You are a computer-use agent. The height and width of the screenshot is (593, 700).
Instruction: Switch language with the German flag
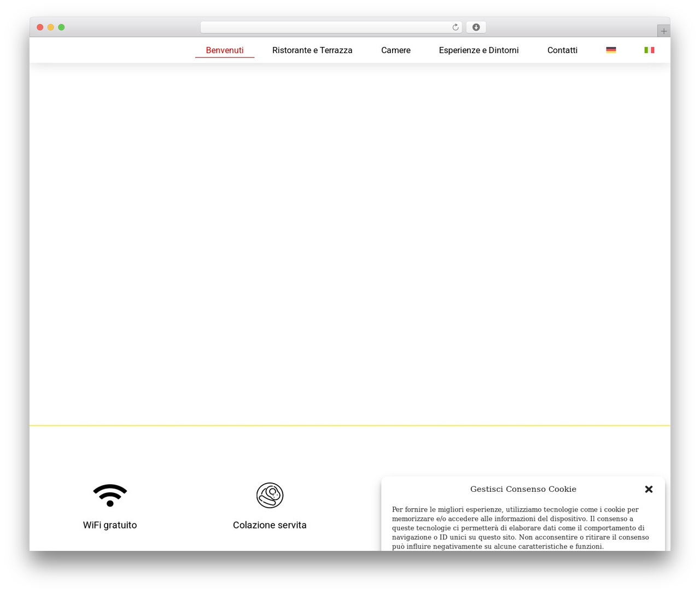coord(611,50)
